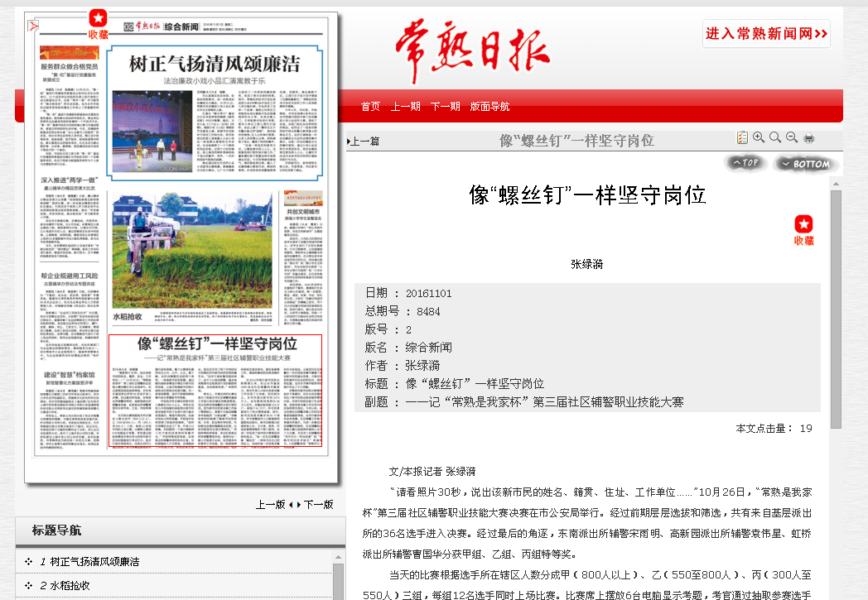The width and height of the screenshot is (868, 600).
Task: Click the 作者 value 张绿漪 in the info box
Action: pyautogui.click(x=422, y=366)
